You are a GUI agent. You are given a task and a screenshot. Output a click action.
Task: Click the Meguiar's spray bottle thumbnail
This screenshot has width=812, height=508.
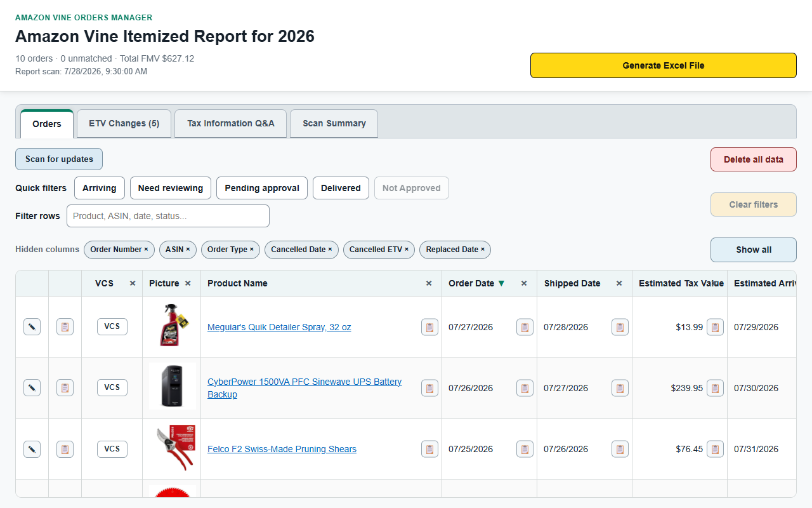click(172, 326)
